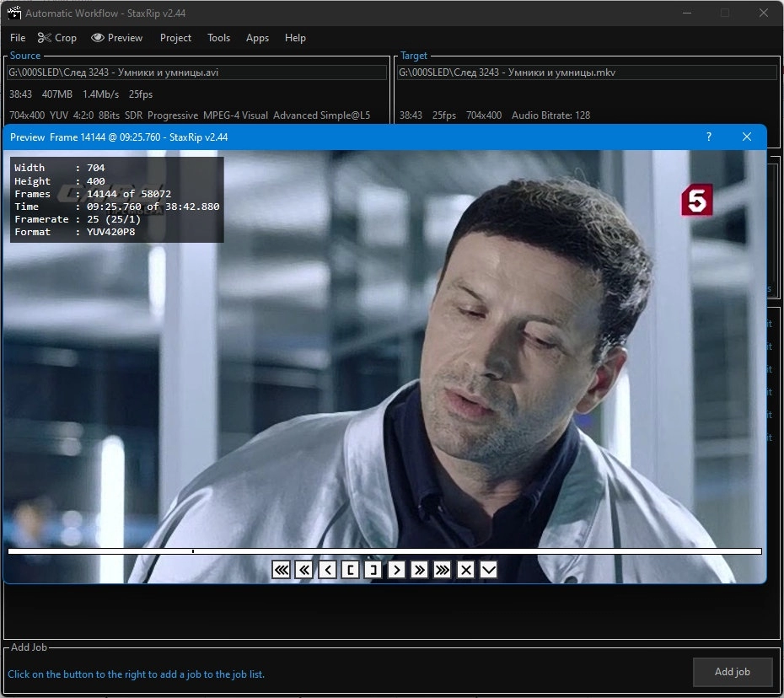Fast rewind using double-arrow icon
The width and height of the screenshot is (784, 698).
(304, 570)
